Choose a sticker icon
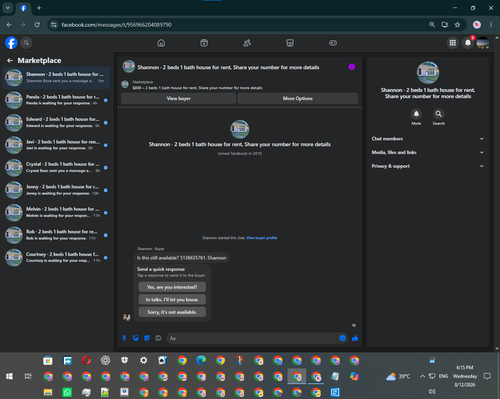The width and height of the screenshot is (500, 399). pyautogui.click(x=147, y=338)
